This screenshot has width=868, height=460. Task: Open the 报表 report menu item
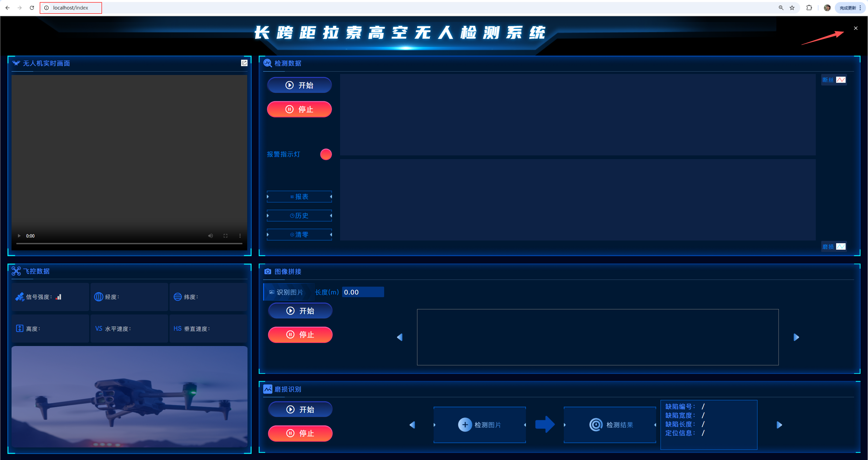[x=299, y=197]
